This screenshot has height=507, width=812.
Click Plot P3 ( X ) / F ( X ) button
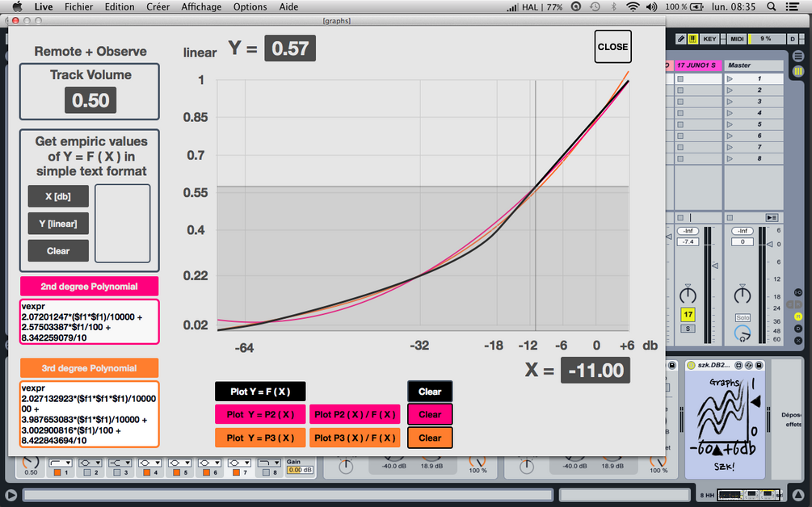point(355,438)
